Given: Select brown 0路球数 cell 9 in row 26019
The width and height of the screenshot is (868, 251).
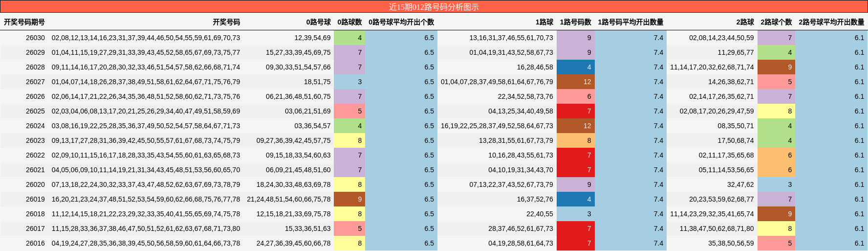Looking at the screenshot, I should point(349,199).
